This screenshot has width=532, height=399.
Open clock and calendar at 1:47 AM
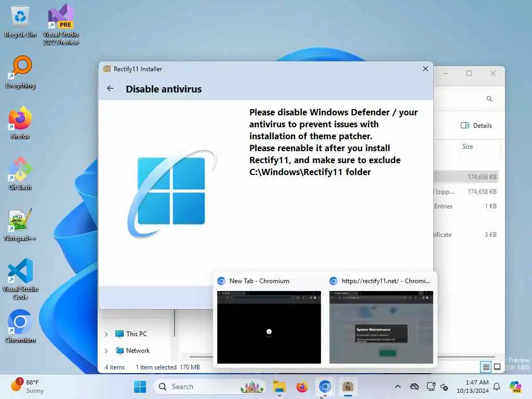tap(473, 387)
